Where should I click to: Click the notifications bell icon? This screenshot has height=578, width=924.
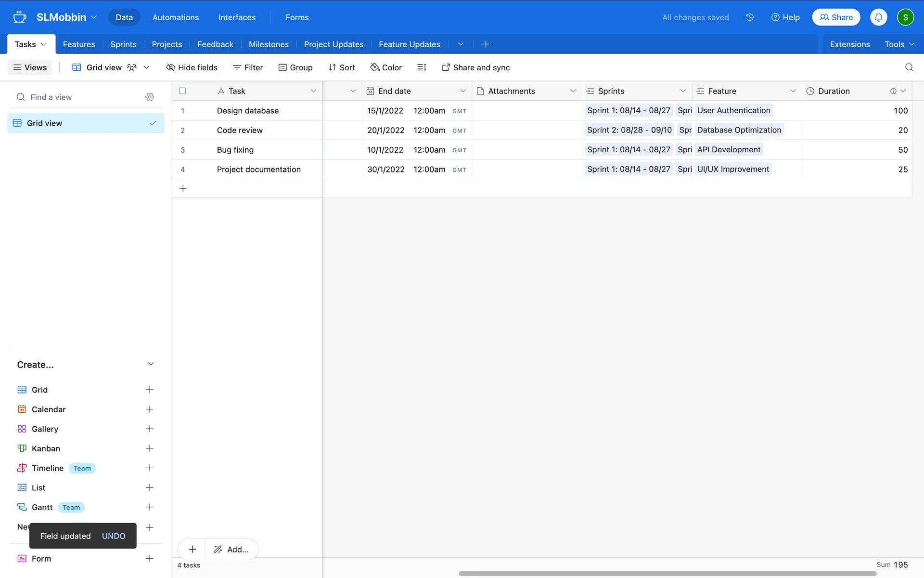click(x=878, y=17)
